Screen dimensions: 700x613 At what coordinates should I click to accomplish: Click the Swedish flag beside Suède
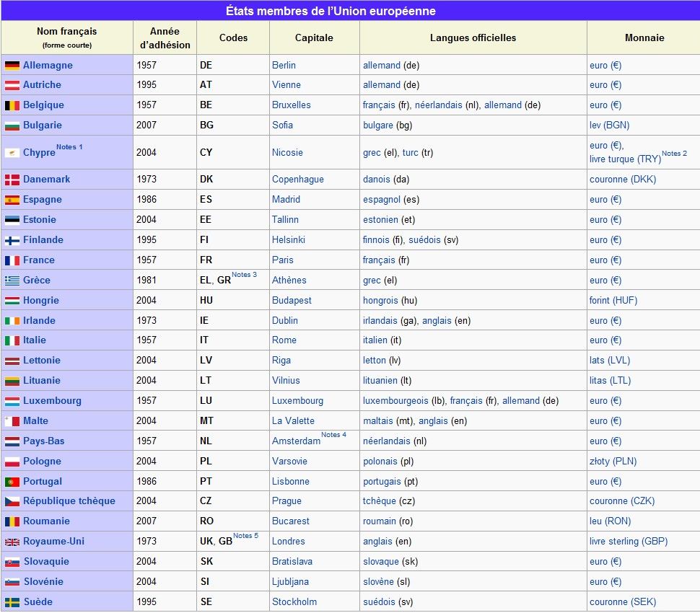12,602
